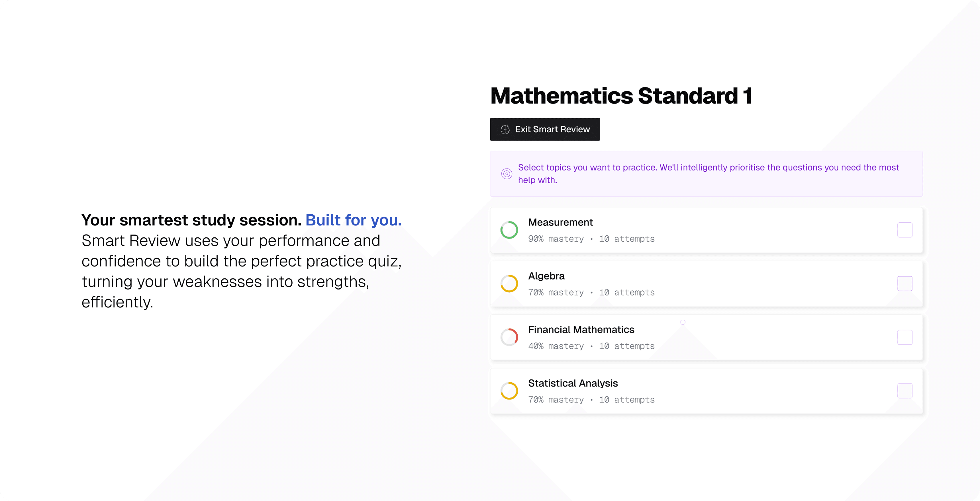Select the Algebra checkbox
This screenshot has height=501, width=980.
coord(905,283)
